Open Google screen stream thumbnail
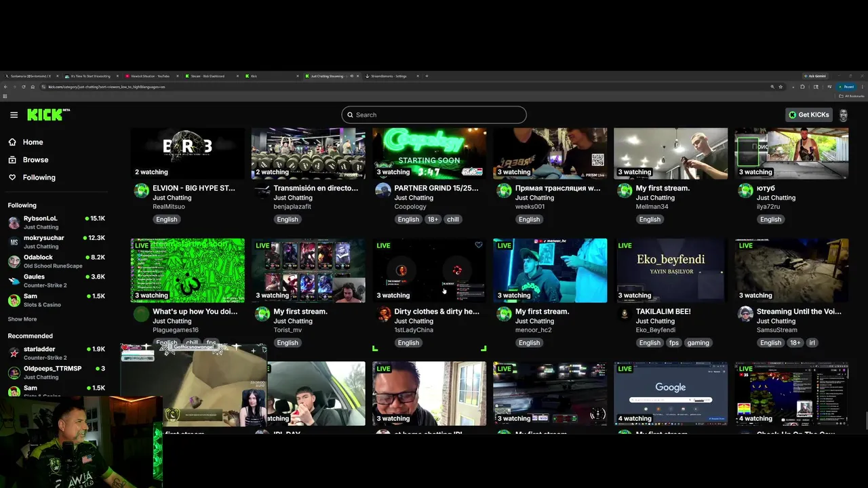Viewport: 868px width, 488px height. (671, 394)
